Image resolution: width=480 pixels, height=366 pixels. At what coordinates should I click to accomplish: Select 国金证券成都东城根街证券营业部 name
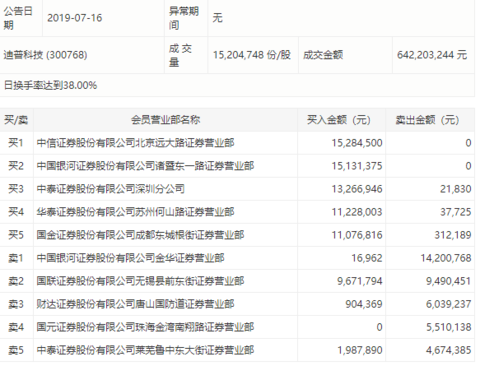click(140, 235)
